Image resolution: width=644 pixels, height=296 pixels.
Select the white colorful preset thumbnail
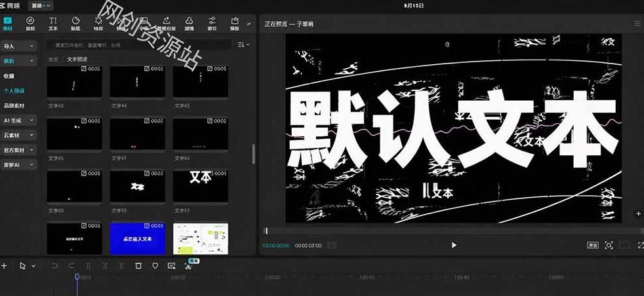click(201, 238)
